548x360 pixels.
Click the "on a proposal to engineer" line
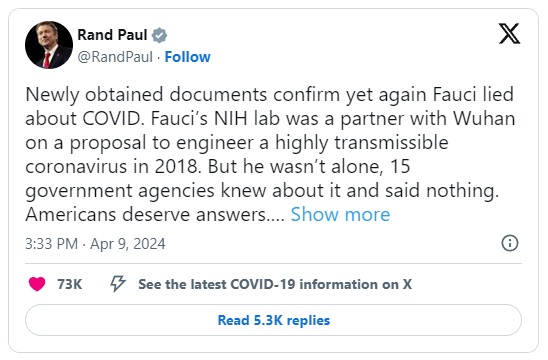point(237,143)
